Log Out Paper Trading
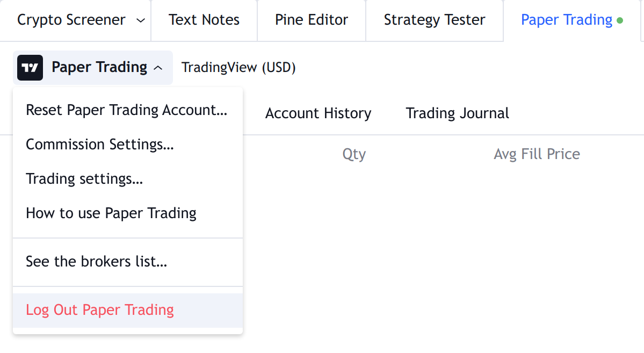Image resolution: width=644 pixels, height=353 pixels. (128, 310)
